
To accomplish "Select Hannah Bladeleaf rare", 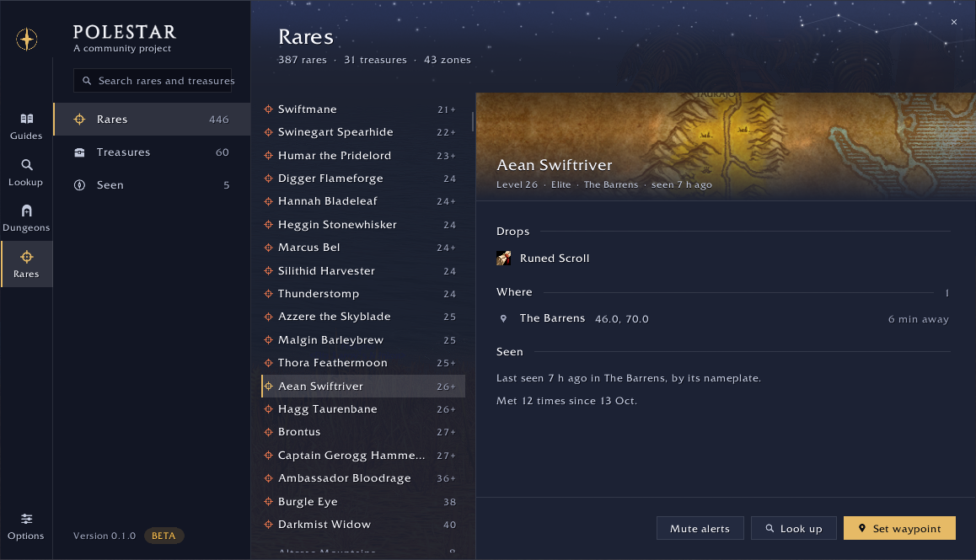I will pos(363,201).
